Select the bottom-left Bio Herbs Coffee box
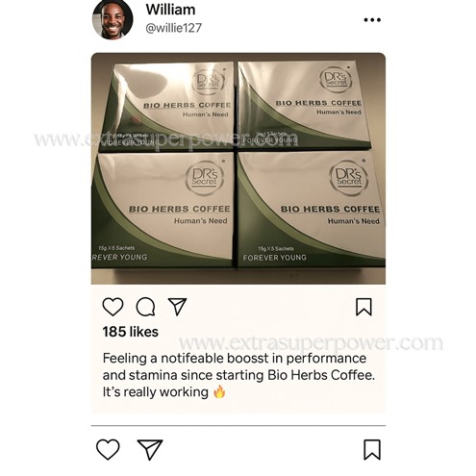Viewport: 476px width, 476px height. point(163,210)
